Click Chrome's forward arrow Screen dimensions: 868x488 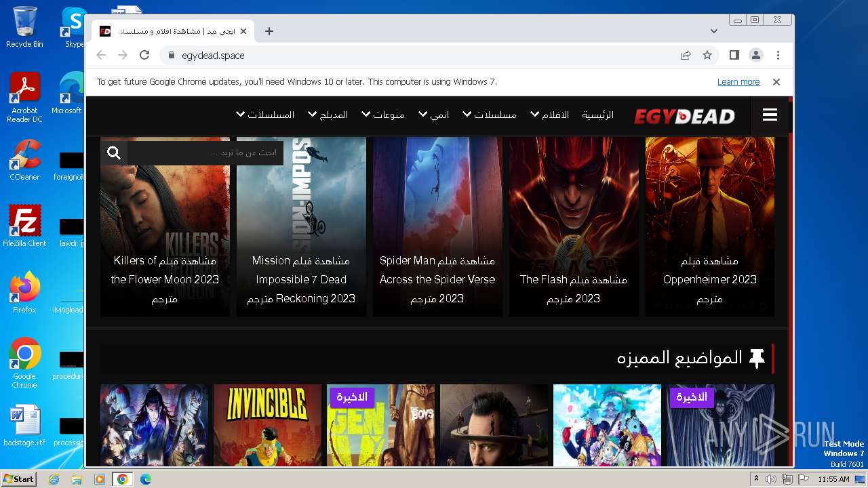(x=123, y=55)
